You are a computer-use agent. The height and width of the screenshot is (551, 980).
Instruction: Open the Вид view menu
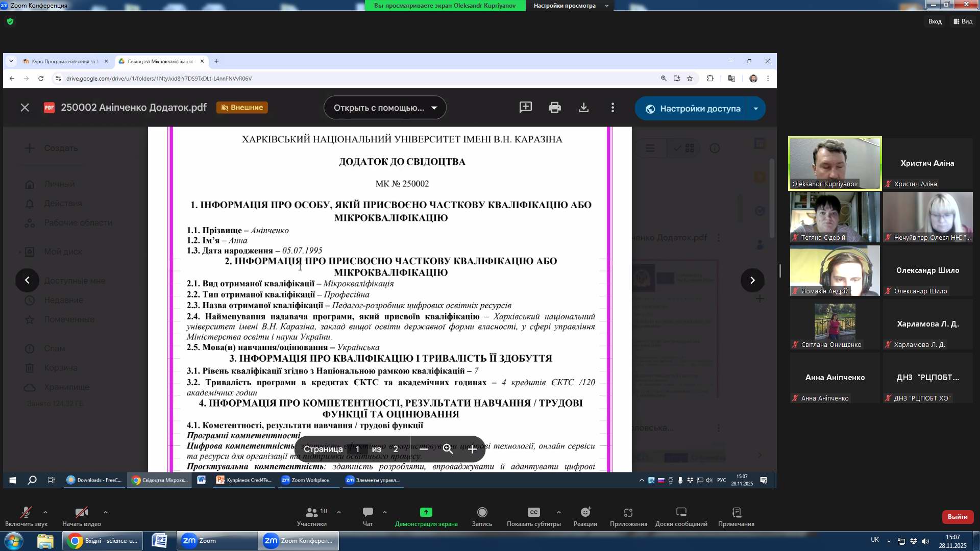click(963, 21)
